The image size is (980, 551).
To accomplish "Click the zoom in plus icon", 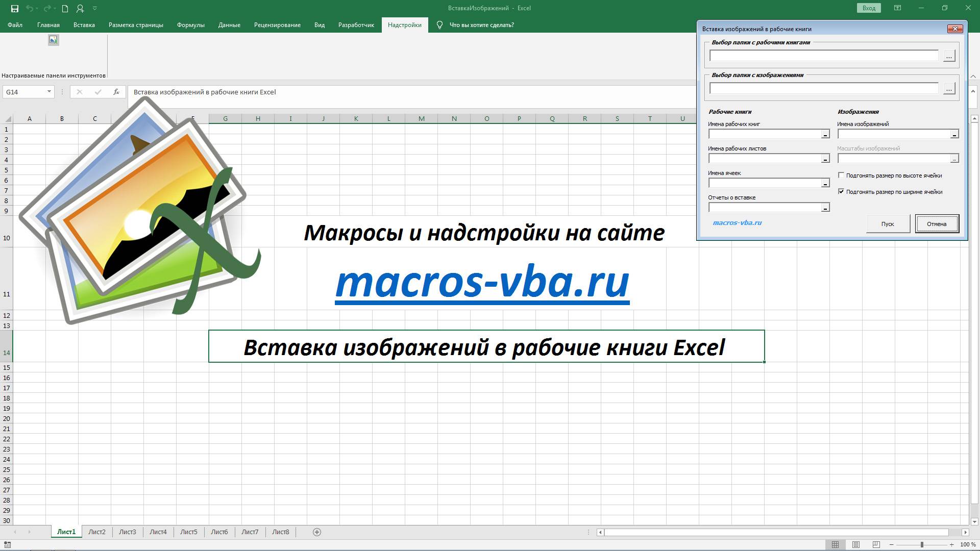I will pos(952,545).
